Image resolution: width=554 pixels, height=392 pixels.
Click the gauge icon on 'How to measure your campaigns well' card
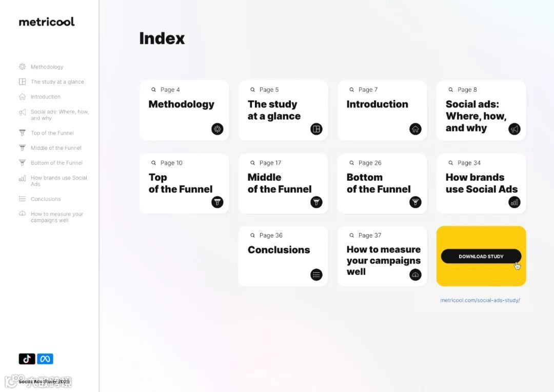(x=415, y=275)
